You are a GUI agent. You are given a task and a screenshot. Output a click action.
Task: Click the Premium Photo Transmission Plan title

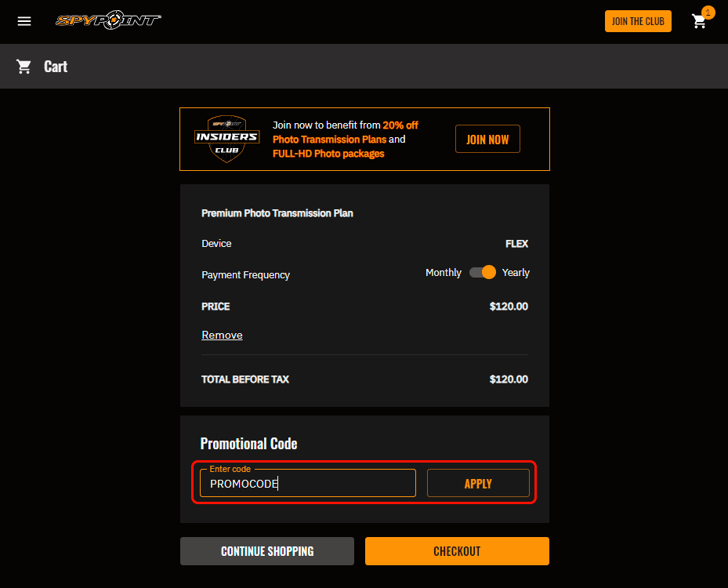(277, 213)
